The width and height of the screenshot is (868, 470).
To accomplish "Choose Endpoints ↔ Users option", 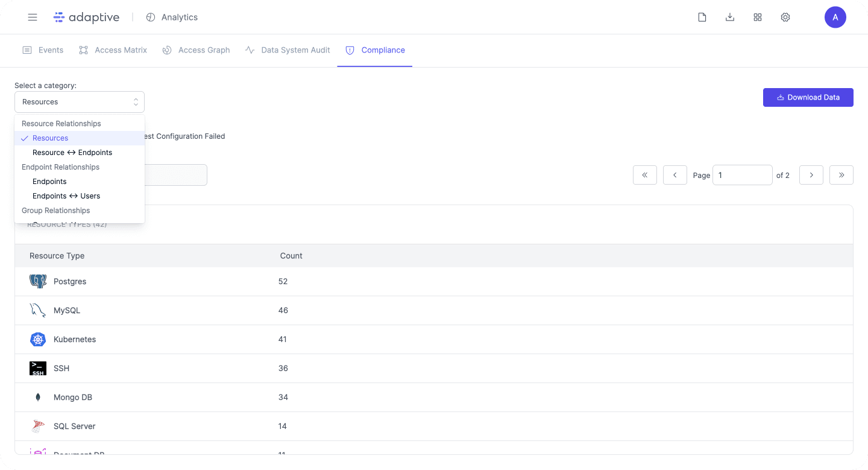I will (80, 196).
